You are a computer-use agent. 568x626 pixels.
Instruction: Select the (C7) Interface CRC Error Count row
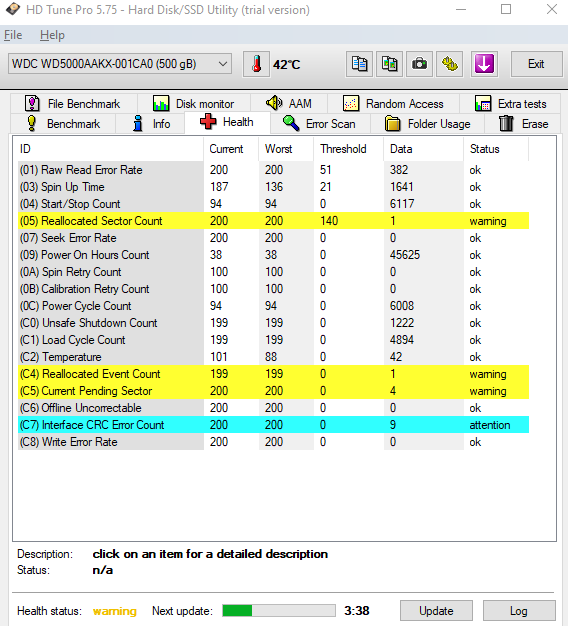pyautogui.click(x=273, y=425)
